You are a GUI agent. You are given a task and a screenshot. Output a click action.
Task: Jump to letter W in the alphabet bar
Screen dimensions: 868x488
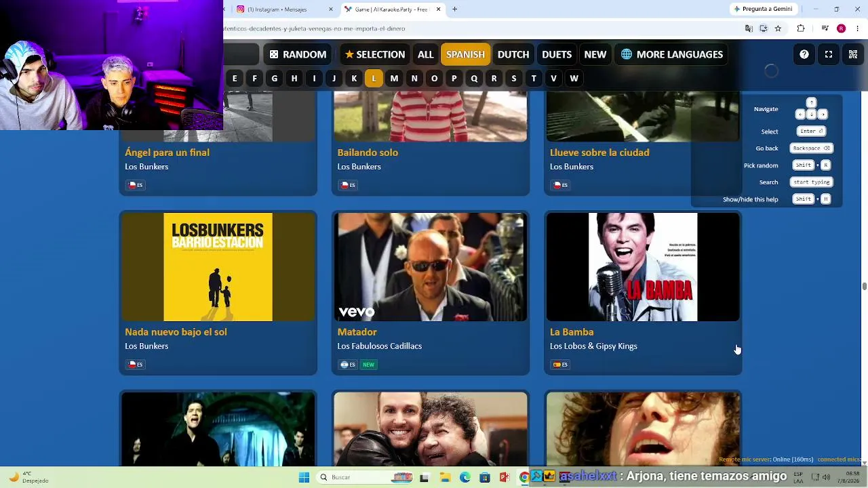(x=574, y=79)
